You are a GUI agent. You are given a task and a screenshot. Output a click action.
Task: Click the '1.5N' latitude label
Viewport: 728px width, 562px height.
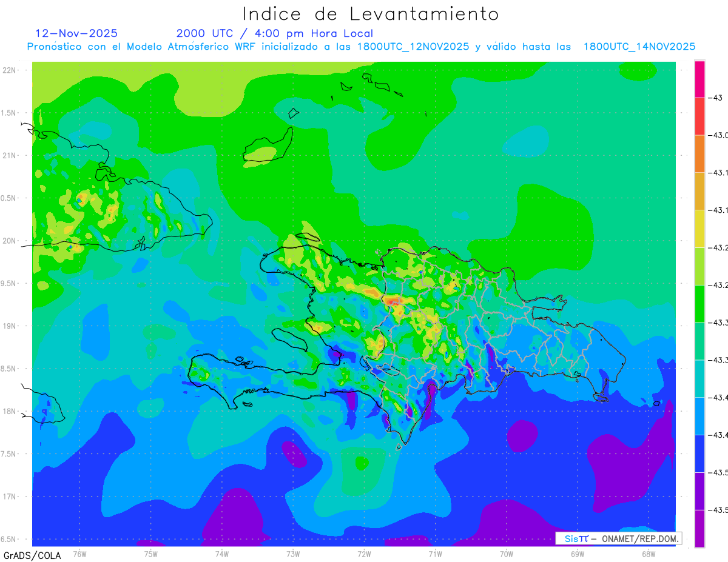9,113
